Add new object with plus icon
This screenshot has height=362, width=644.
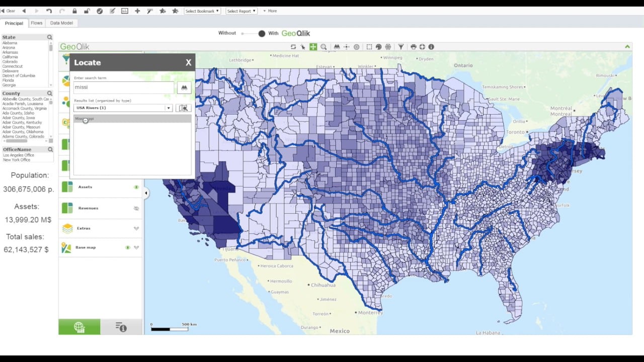coord(137,11)
